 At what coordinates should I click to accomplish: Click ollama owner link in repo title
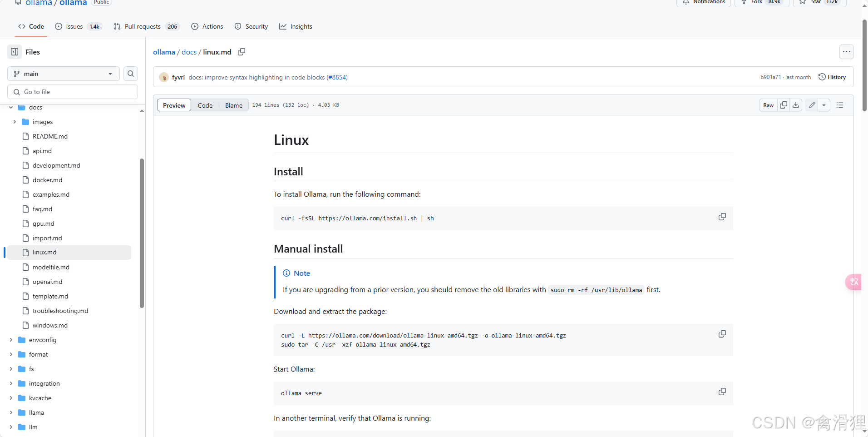[x=39, y=3]
